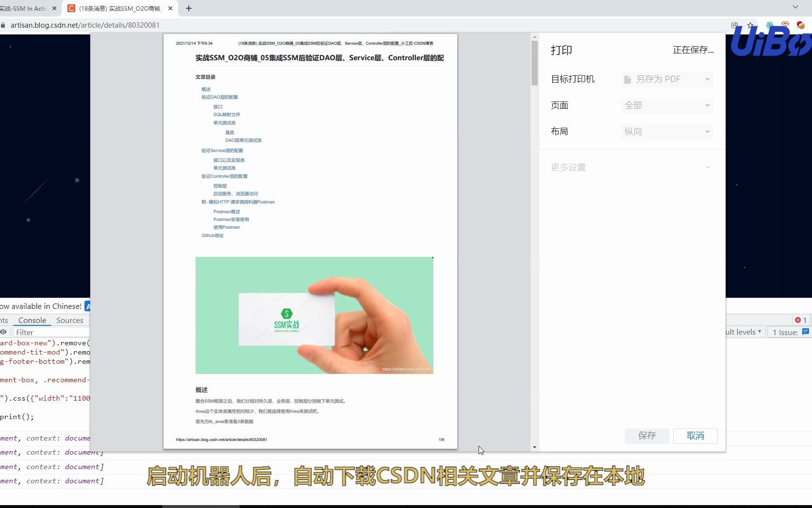Share this page using the share icon
The image size is (812, 508).
(735, 25)
